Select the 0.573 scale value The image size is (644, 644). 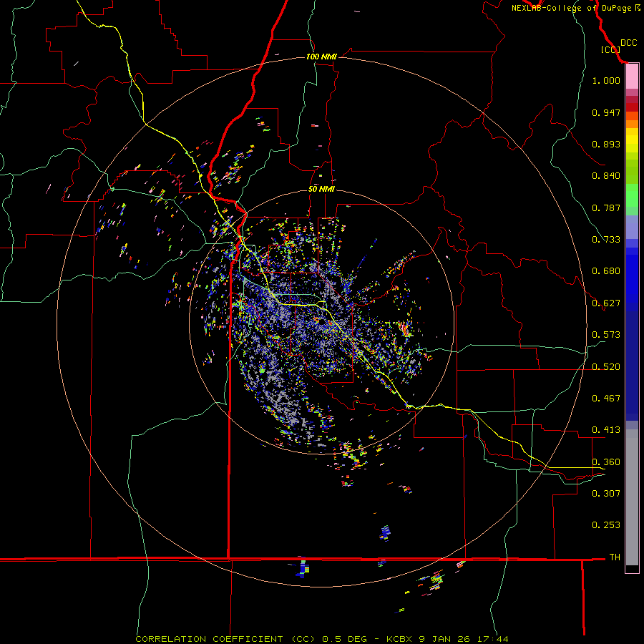606,335
